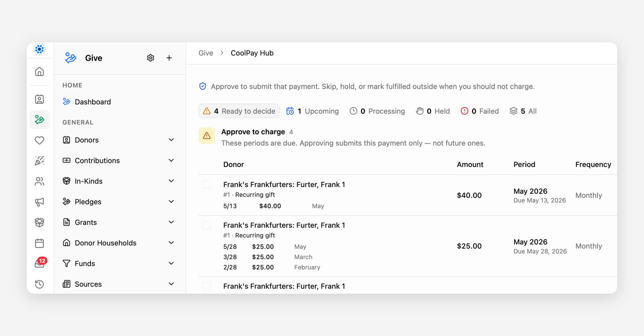Open inbox icon with 12 badge
The height and width of the screenshot is (336, 644).
pyautogui.click(x=40, y=263)
